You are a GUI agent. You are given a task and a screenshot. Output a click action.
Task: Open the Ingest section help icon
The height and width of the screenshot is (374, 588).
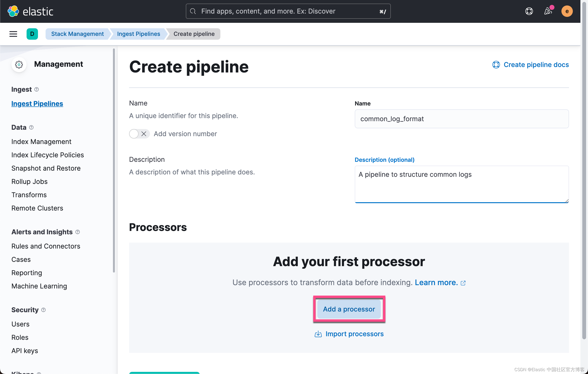tap(37, 90)
